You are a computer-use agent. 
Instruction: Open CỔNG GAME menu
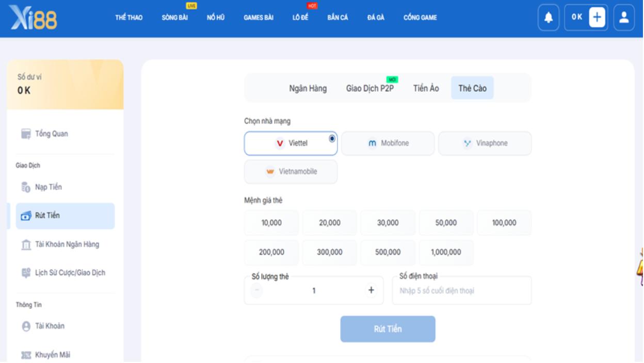pos(420,18)
